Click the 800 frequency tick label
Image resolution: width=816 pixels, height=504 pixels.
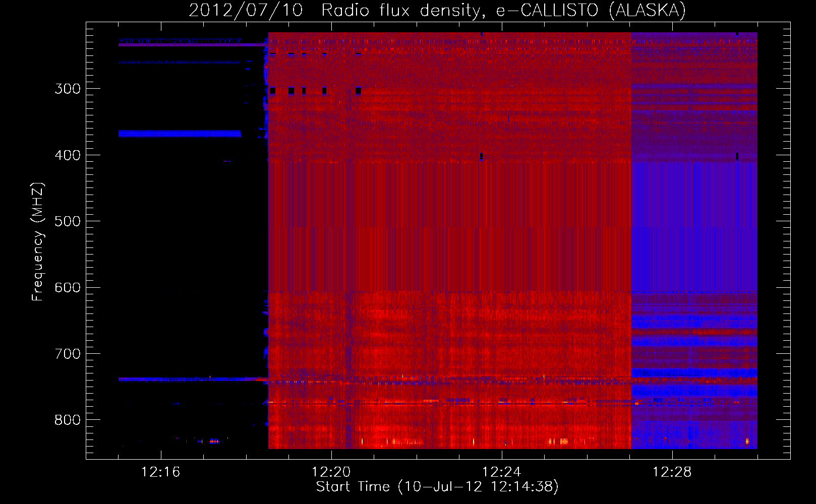(68, 420)
